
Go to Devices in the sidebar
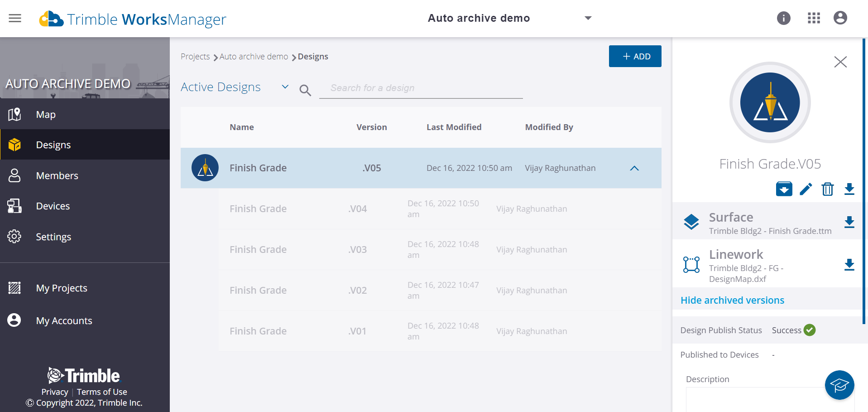(53, 206)
